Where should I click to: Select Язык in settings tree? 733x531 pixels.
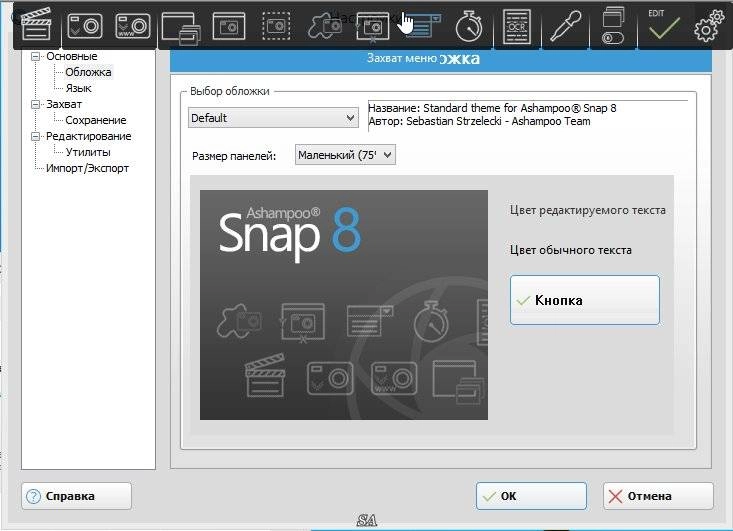tap(79, 88)
